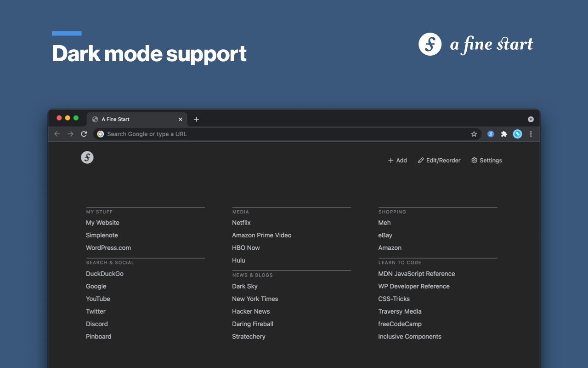Open the CSS-Tricks link
The width and height of the screenshot is (588, 368).
(394, 299)
